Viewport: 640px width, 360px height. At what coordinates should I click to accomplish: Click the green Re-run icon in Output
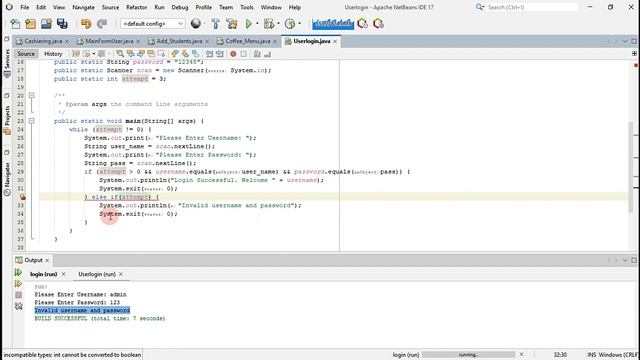coord(18,272)
